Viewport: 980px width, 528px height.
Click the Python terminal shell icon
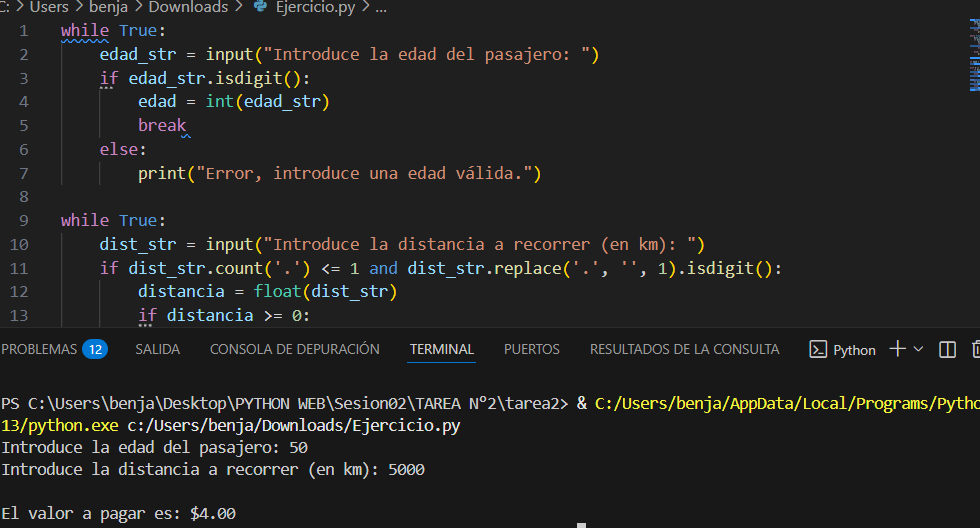pos(818,349)
